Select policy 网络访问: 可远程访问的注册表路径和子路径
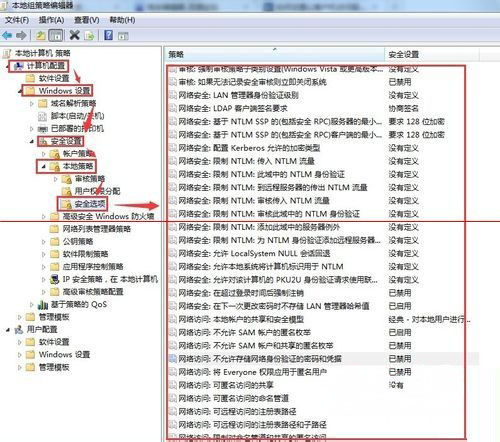 click(252, 425)
